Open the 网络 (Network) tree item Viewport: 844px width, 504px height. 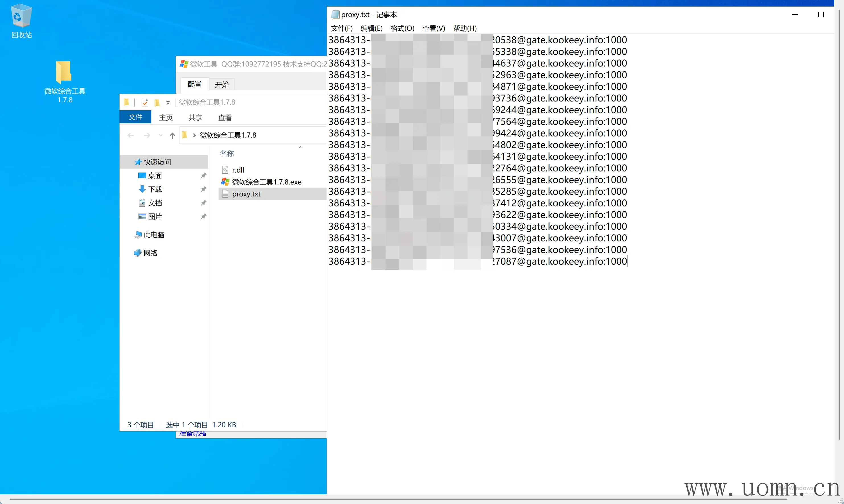(150, 253)
